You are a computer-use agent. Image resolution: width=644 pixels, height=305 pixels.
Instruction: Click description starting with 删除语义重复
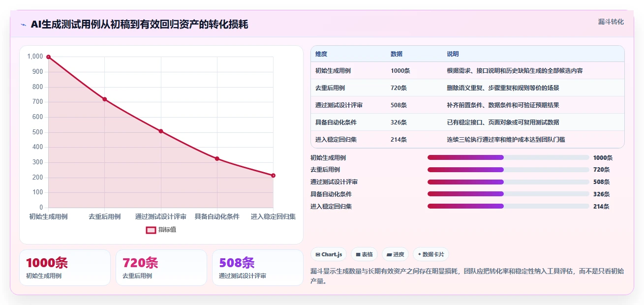pyautogui.click(x=503, y=88)
